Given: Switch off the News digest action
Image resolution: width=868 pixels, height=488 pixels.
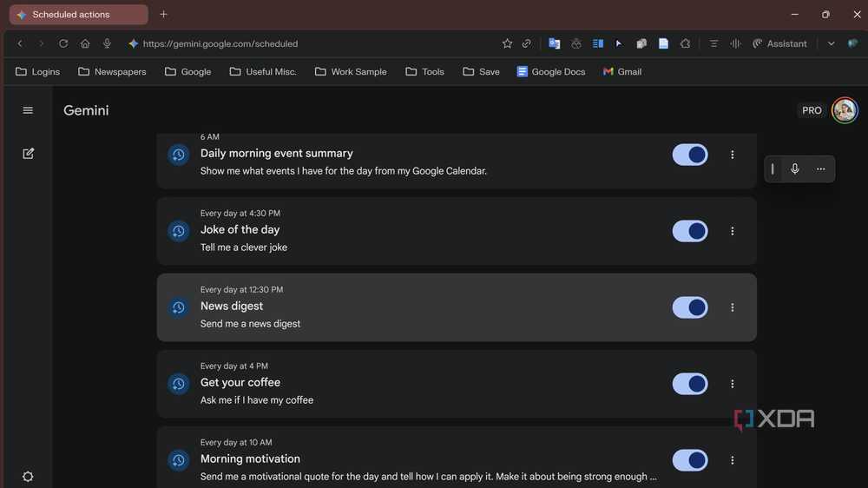Looking at the screenshot, I should [x=690, y=307].
